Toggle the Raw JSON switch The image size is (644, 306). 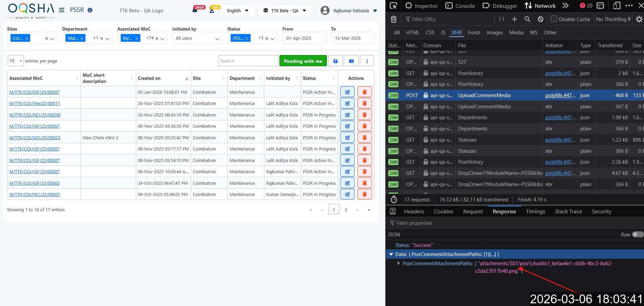pyautogui.click(x=637, y=235)
